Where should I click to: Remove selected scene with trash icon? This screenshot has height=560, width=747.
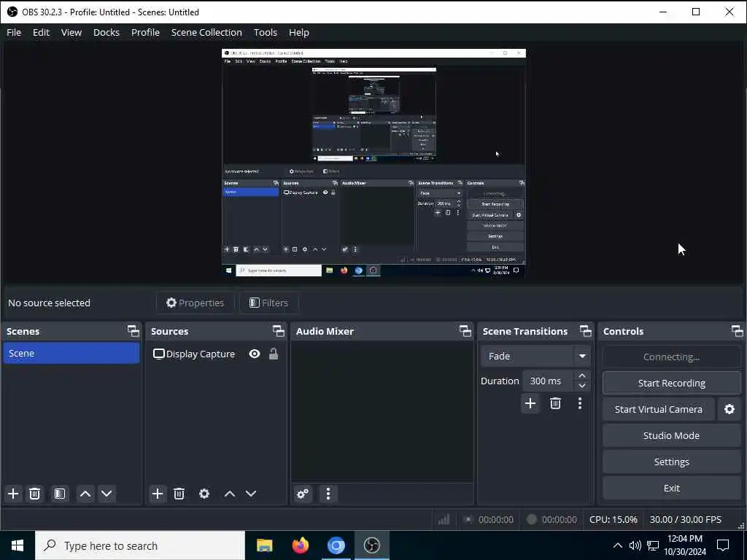35,494
